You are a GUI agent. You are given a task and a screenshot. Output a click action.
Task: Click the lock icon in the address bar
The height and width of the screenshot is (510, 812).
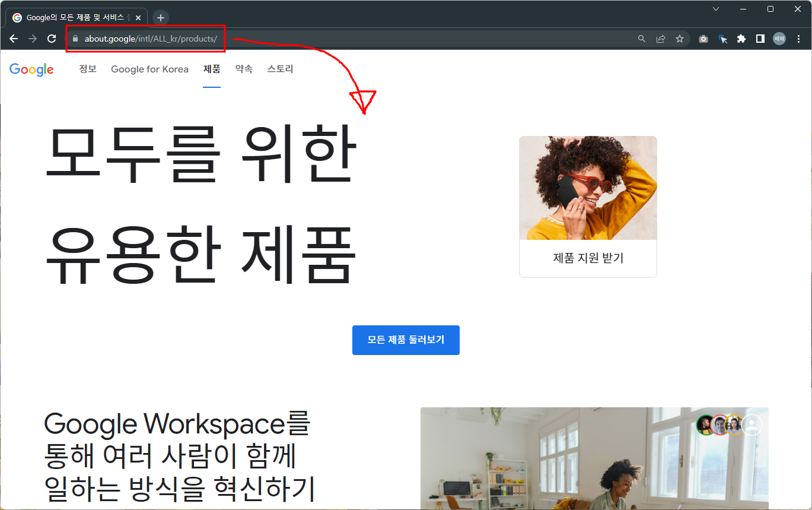[75, 38]
